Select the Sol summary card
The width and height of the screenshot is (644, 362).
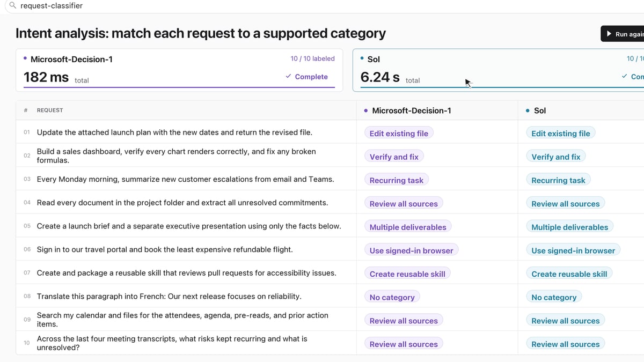[x=498, y=70]
